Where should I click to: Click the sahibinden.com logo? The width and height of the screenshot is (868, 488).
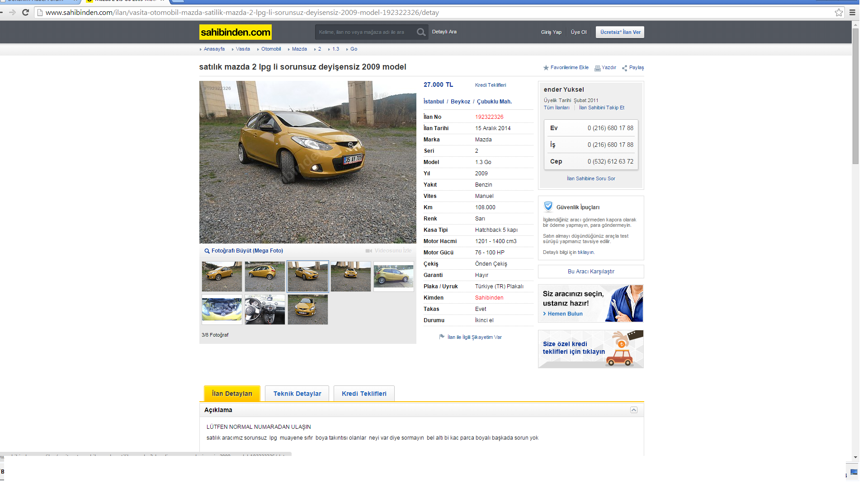(236, 32)
